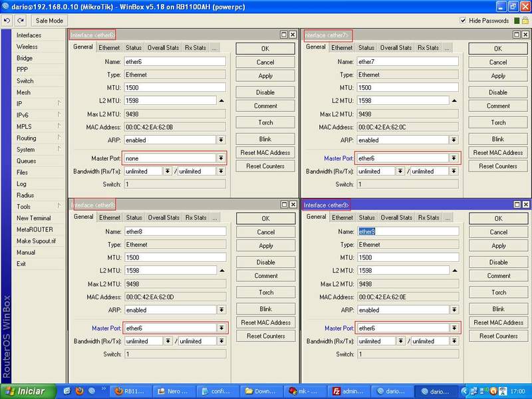Open Bridge in the sidebar menu
The height and width of the screenshot is (399, 532).
[25, 58]
